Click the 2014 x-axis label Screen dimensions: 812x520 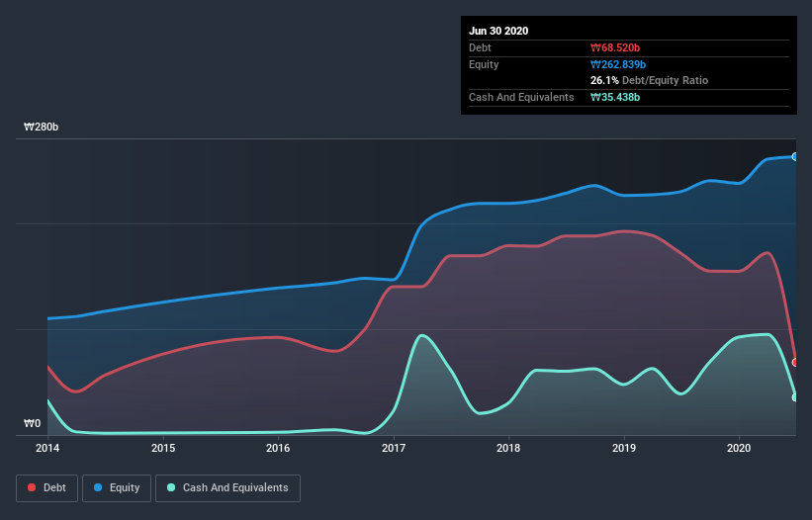coord(47,448)
